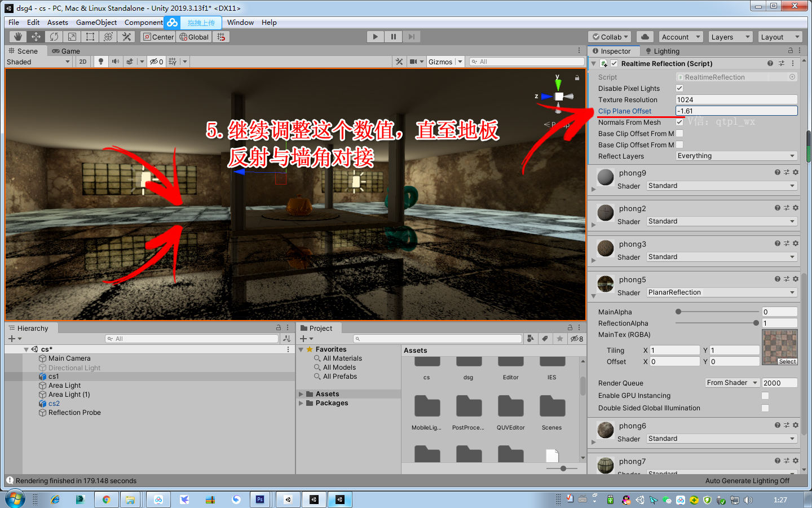The height and width of the screenshot is (508, 812).
Task: Search project by label icon
Action: (x=545, y=339)
